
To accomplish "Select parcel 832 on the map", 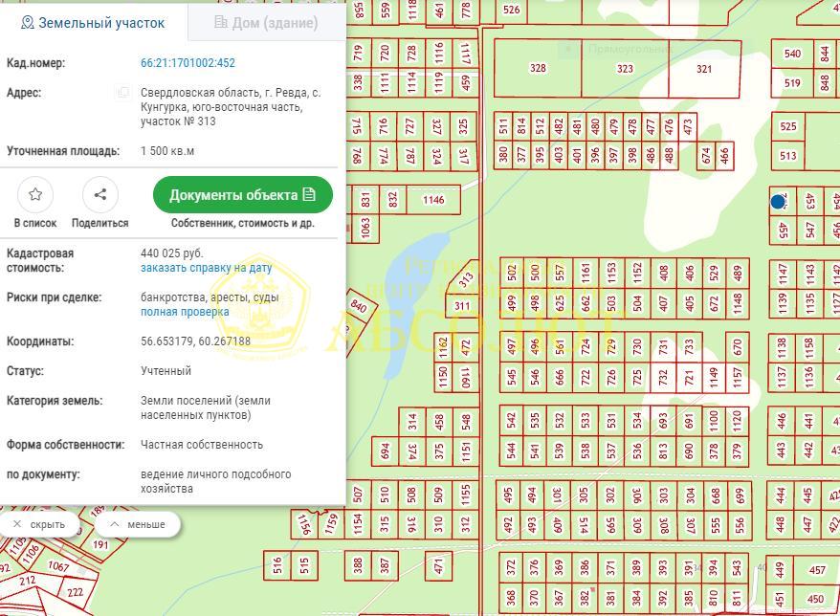I will pyautogui.click(x=392, y=200).
